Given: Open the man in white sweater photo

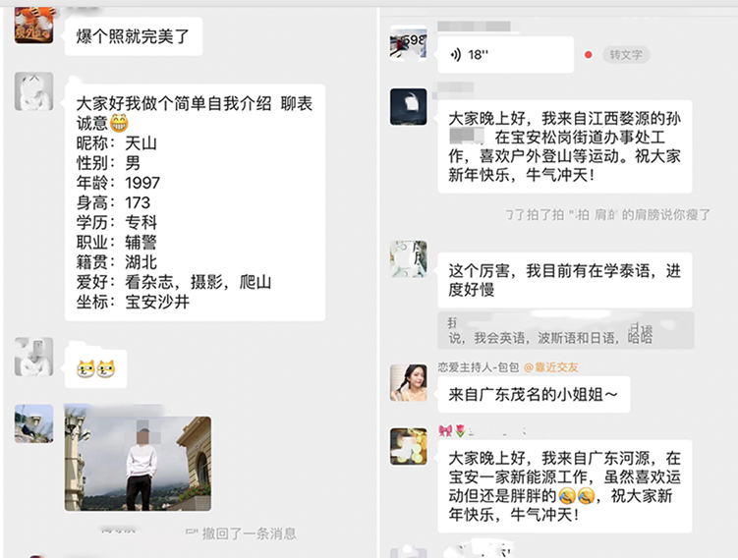Looking at the screenshot, I should pos(138,464).
